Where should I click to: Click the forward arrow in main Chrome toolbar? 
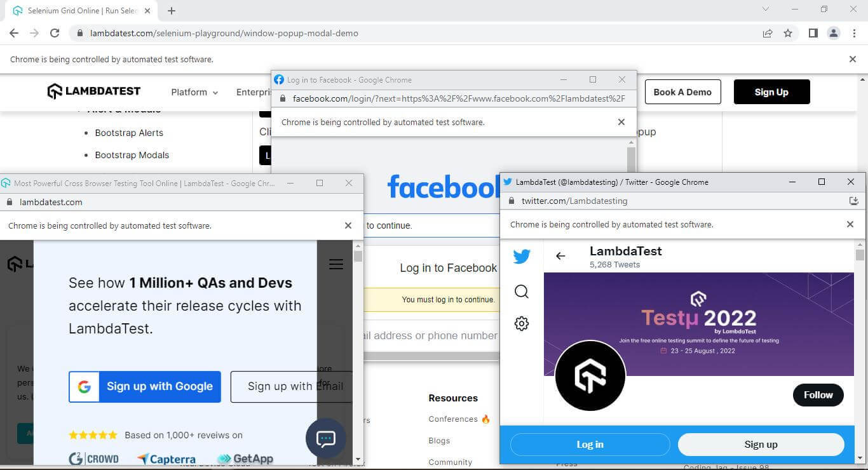pyautogui.click(x=34, y=33)
